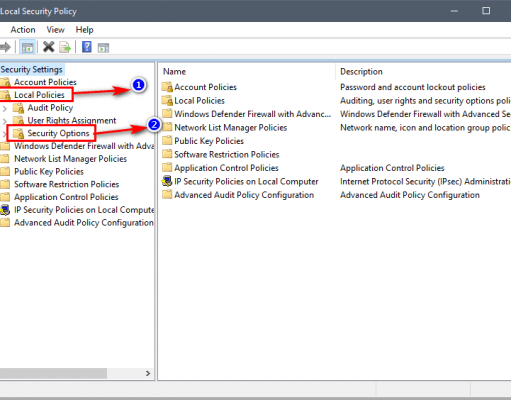Click tree pane horizontal scrollbar right arrow
Viewport: 511px width, 400px height.
(148, 373)
